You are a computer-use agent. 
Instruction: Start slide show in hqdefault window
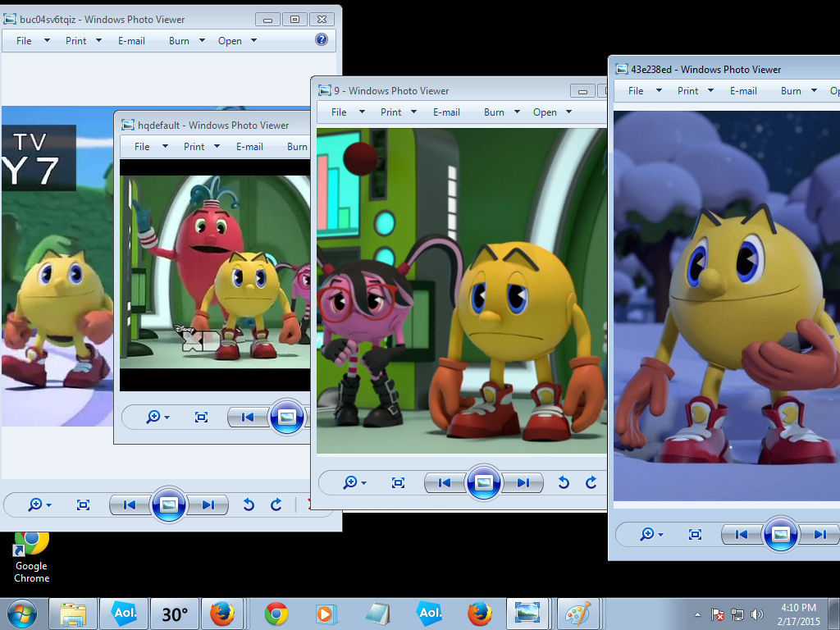click(x=286, y=417)
